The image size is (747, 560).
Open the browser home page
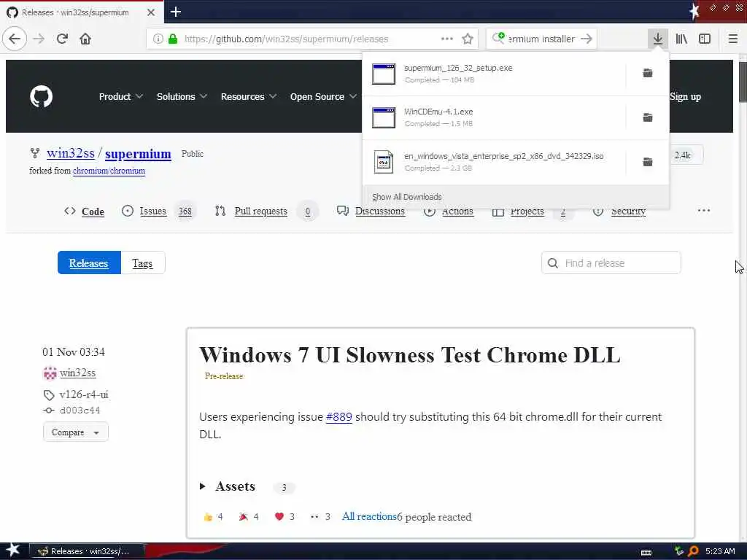[85, 39]
